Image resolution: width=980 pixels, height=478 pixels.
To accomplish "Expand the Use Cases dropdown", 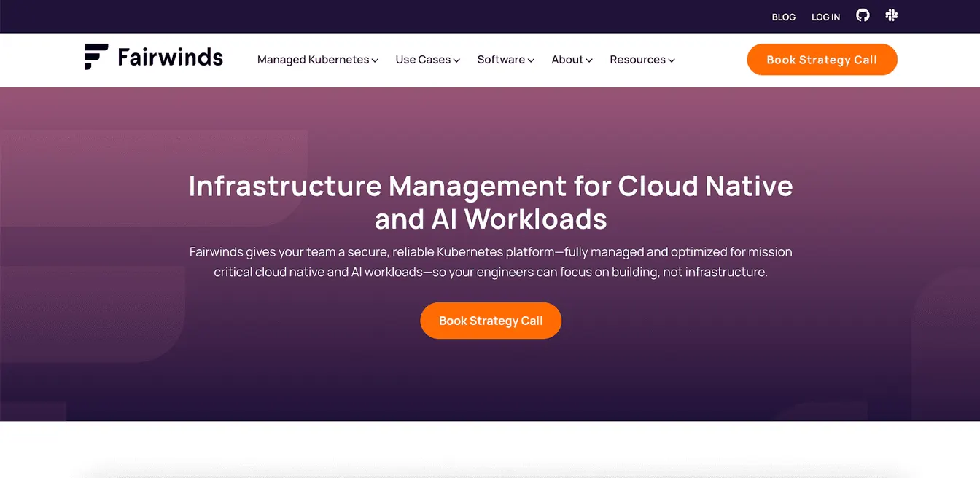I will click(428, 60).
